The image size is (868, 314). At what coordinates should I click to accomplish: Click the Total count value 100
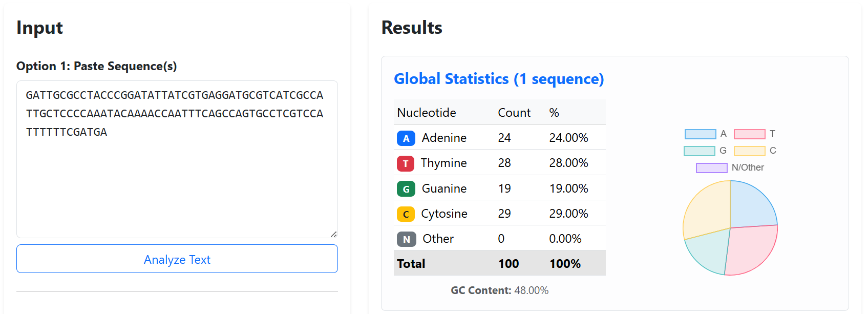coord(509,264)
